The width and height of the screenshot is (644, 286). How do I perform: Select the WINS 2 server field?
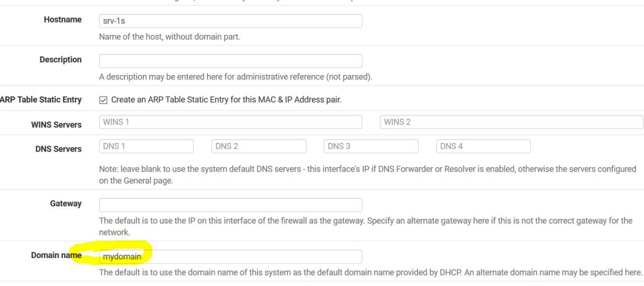(511, 122)
